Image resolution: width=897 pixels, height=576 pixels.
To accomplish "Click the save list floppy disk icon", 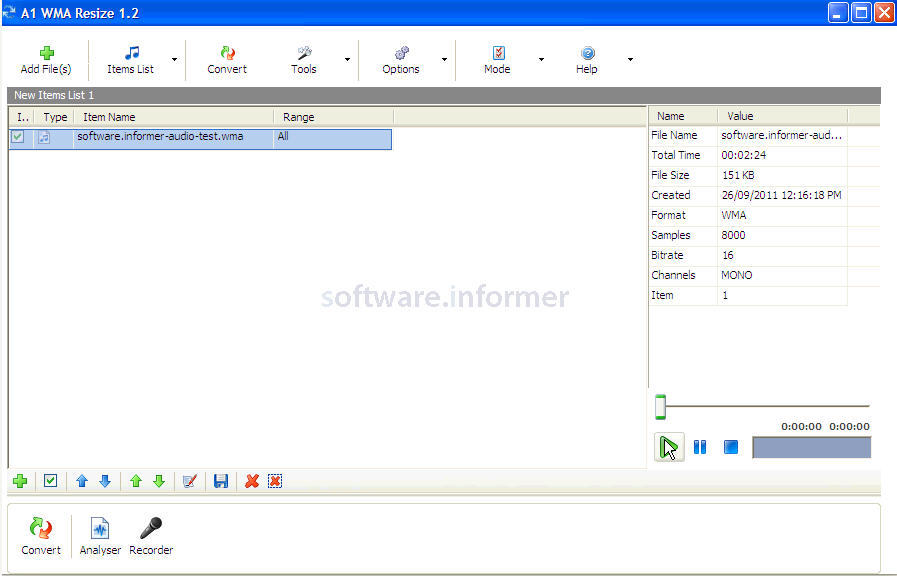I will (221, 481).
